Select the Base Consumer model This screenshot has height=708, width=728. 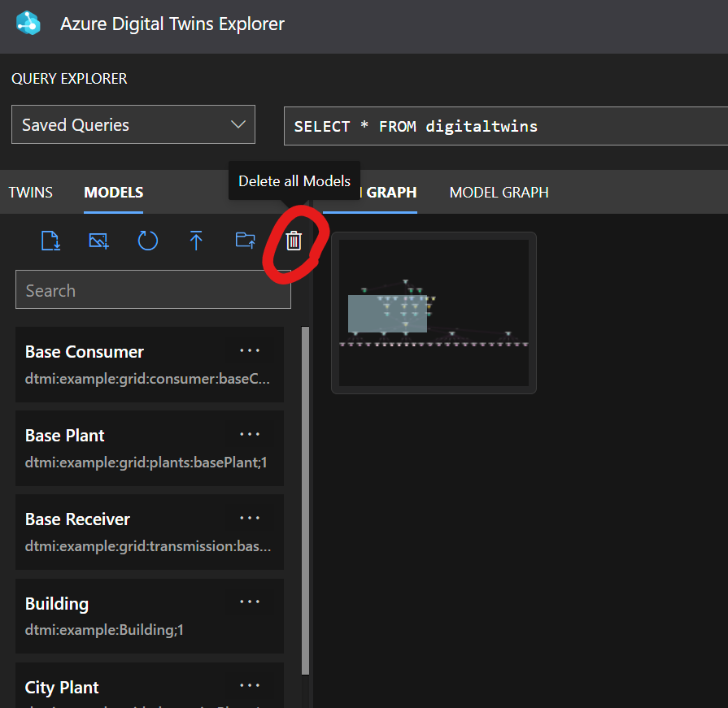pos(150,365)
